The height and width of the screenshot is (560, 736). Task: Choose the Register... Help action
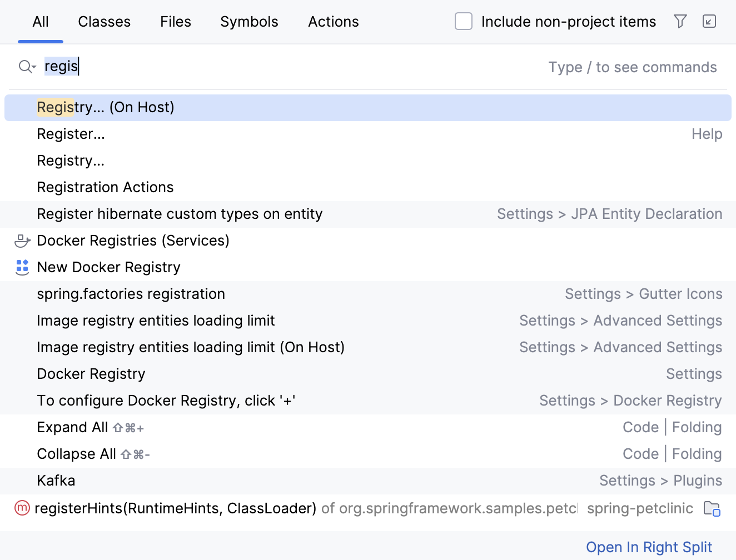click(x=71, y=134)
